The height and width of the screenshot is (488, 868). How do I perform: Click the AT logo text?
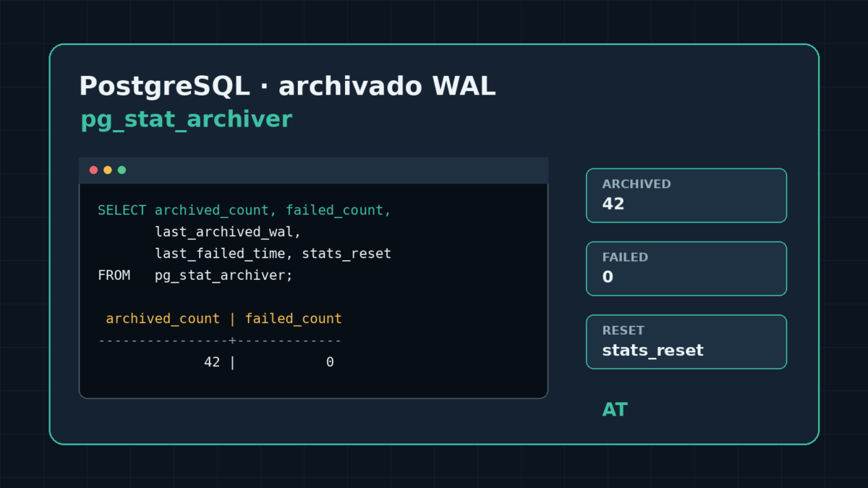click(x=615, y=410)
